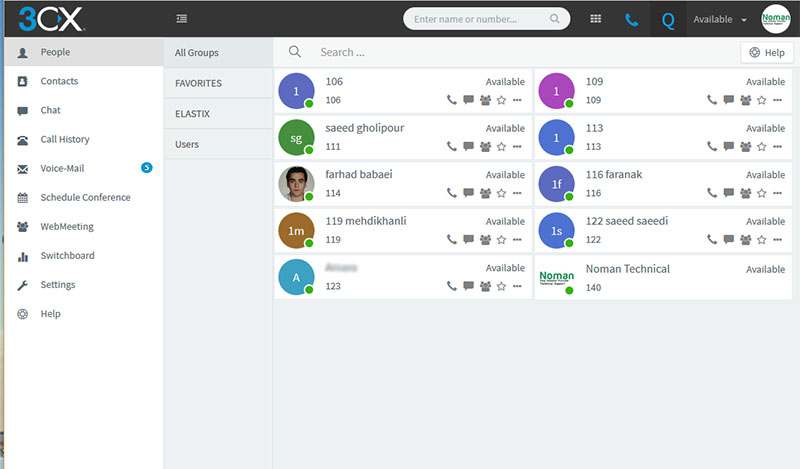The width and height of the screenshot is (800, 469).
Task: Click the Noman profile avatar in header
Action: click(x=776, y=19)
